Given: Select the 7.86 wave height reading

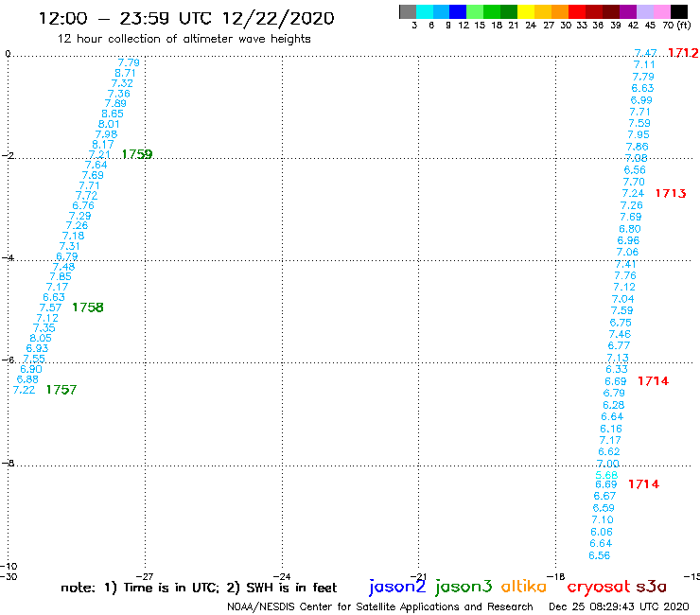Looking at the screenshot, I should pyautogui.click(x=637, y=147).
